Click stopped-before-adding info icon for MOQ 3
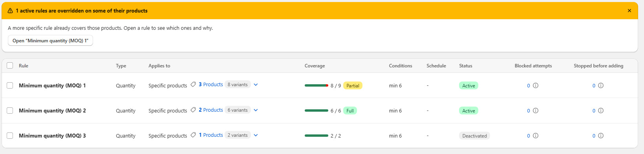Screen dimensions: 644x154 [601, 136]
